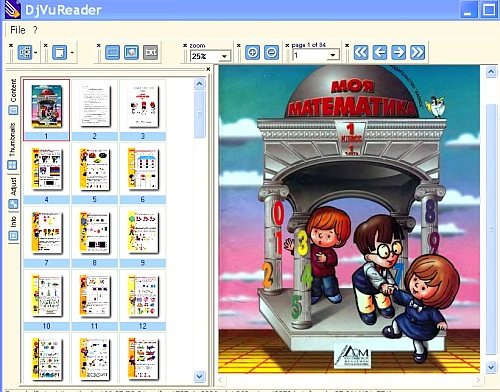The height and width of the screenshot is (392, 500).
Task: Open the page number dropdown
Action: tap(332, 55)
